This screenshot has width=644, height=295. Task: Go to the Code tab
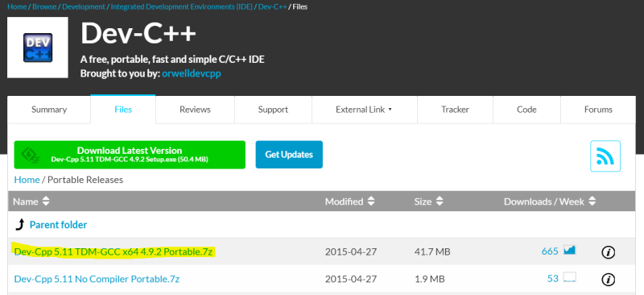(526, 110)
